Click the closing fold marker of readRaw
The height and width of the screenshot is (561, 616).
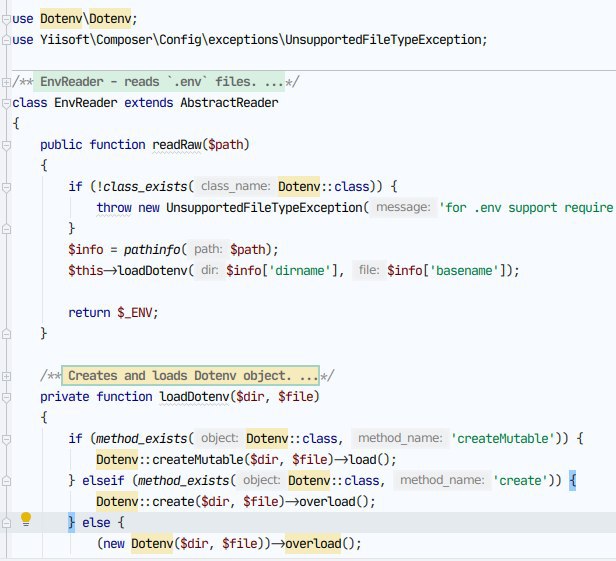pos(6,334)
